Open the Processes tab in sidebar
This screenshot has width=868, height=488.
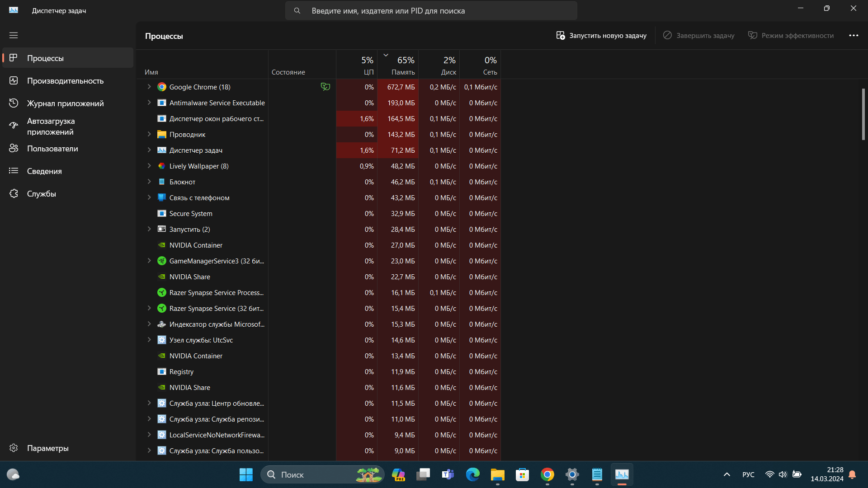(68, 58)
